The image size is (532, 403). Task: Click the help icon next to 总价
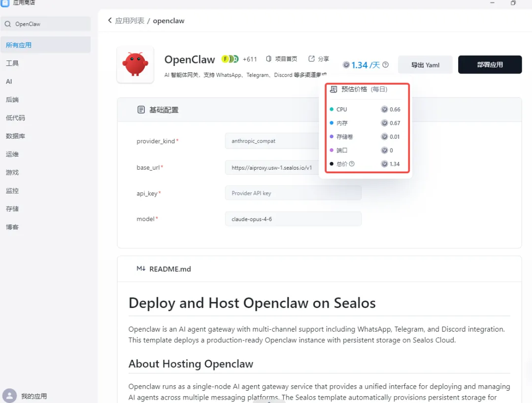352,164
